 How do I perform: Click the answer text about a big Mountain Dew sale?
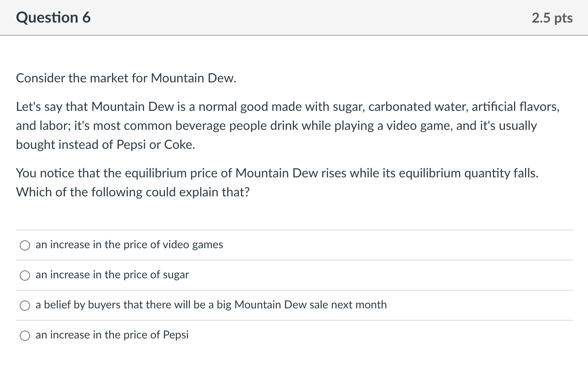pyautogui.click(x=211, y=305)
